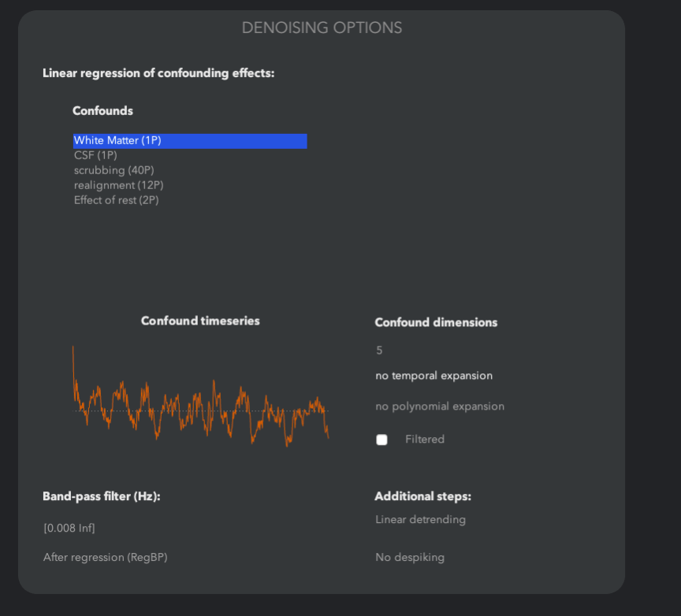Click the confound dimensions value field

tap(380, 351)
